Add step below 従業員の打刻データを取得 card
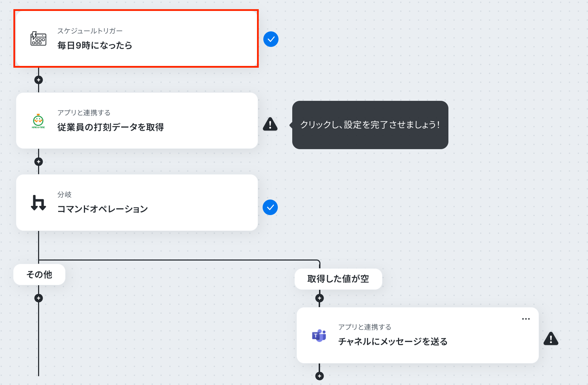Viewport: 588px width, 385px height. pyautogui.click(x=38, y=161)
